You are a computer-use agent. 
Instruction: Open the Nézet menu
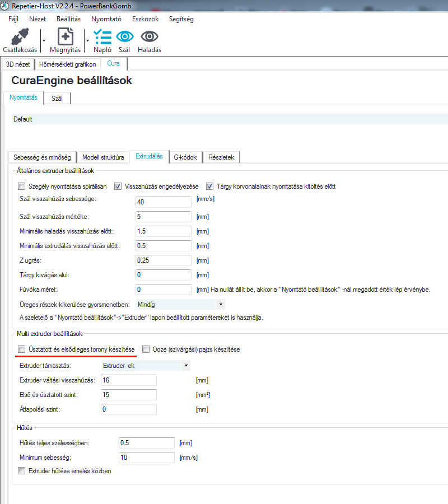(38, 19)
